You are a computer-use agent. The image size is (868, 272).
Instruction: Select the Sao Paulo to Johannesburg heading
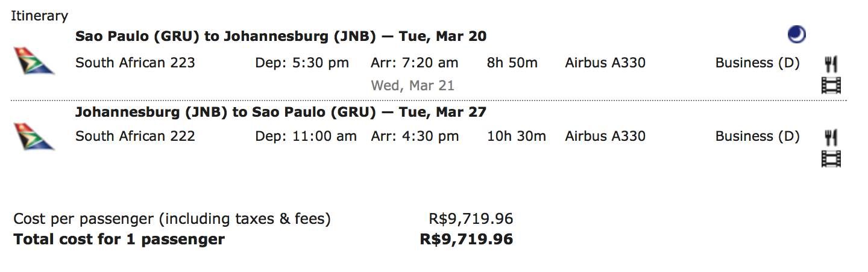281,37
